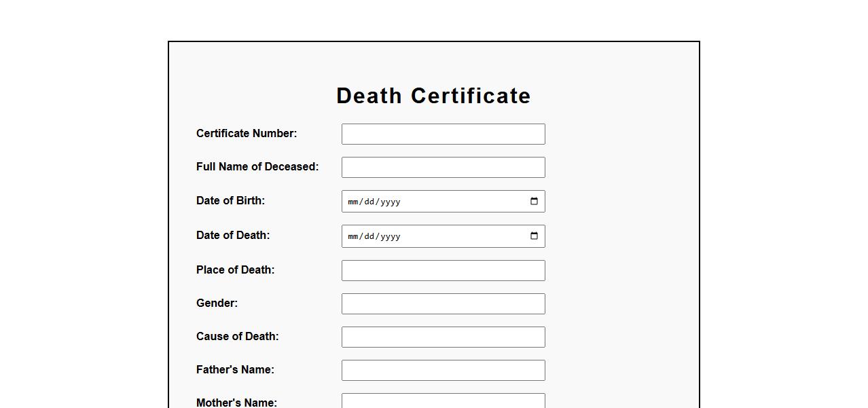Click the Certificate Number input field
Image resolution: width=868 pixels, height=408 pixels.
(443, 134)
